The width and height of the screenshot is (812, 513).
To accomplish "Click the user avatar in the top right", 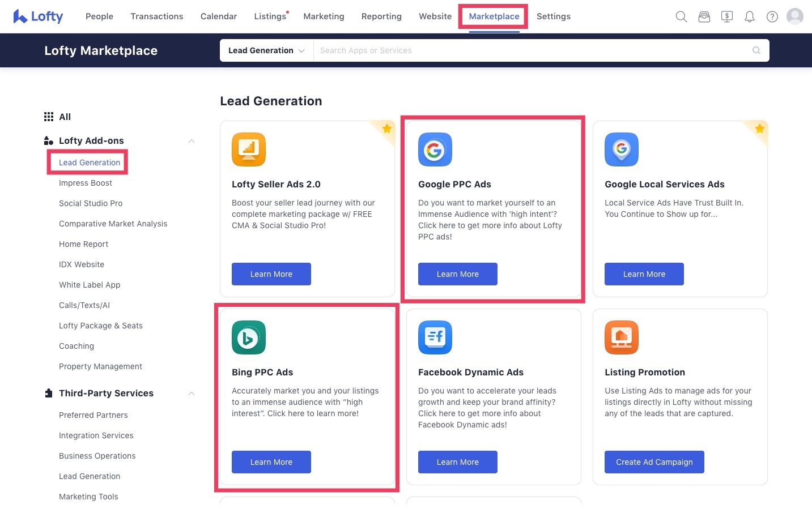I will click(x=794, y=16).
